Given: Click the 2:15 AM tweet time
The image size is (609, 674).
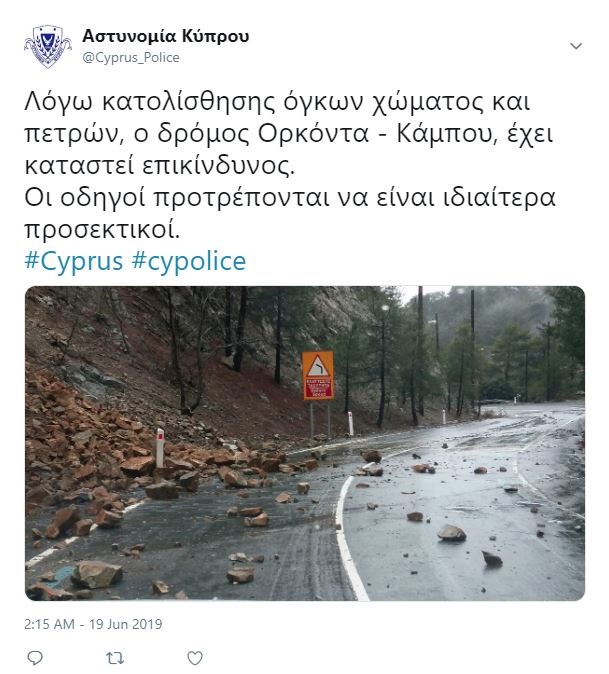Looking at the screenshot, I should point(49,624).
